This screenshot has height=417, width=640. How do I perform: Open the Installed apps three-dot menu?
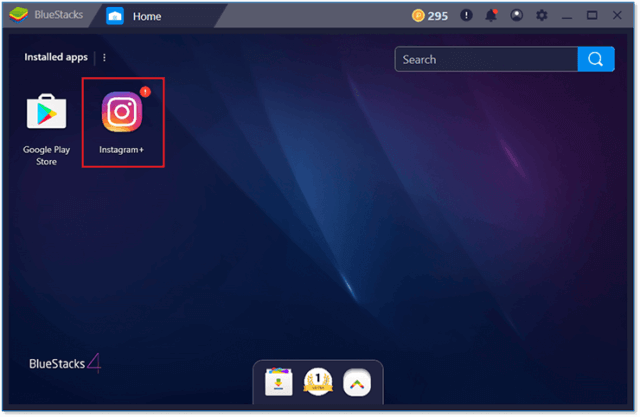pyautogui.click(x=104, y=58)
